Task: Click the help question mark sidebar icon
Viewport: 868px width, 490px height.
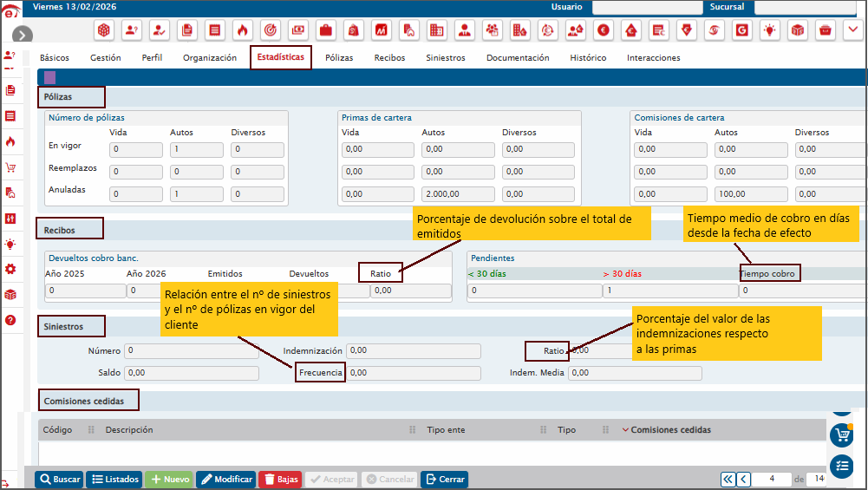Action: click(10, 320)
